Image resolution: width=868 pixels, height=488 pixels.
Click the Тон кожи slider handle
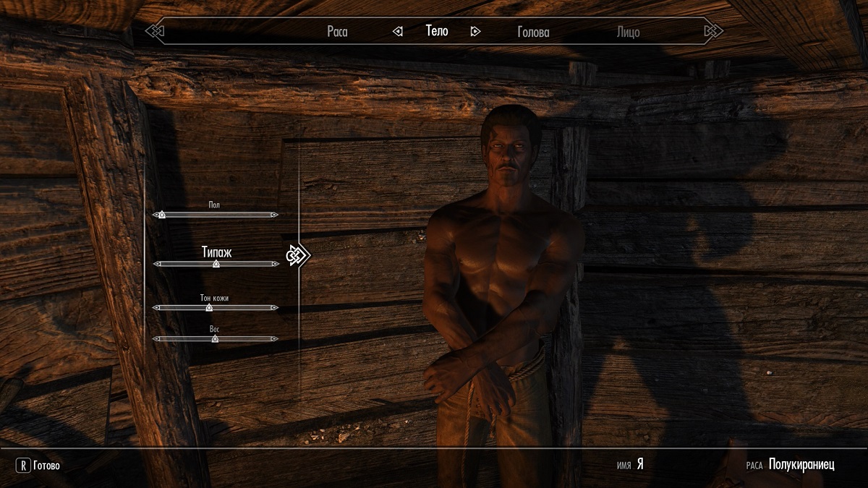[209, 307]
